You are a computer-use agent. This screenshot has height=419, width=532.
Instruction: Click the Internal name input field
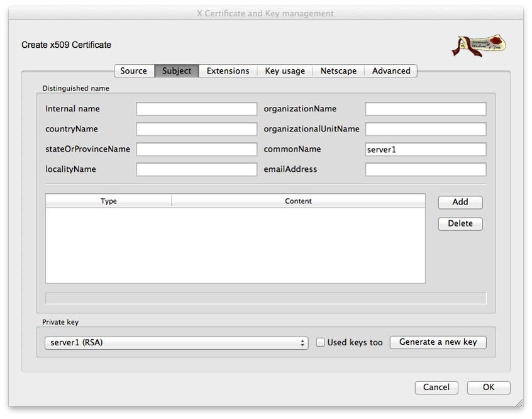click(196, 108)
